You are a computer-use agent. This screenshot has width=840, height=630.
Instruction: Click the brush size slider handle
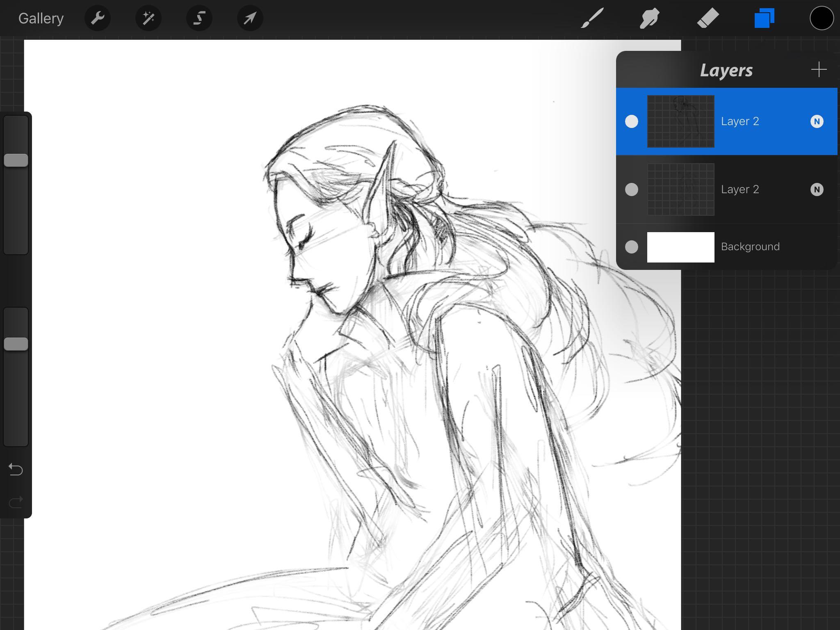point(16,160)
